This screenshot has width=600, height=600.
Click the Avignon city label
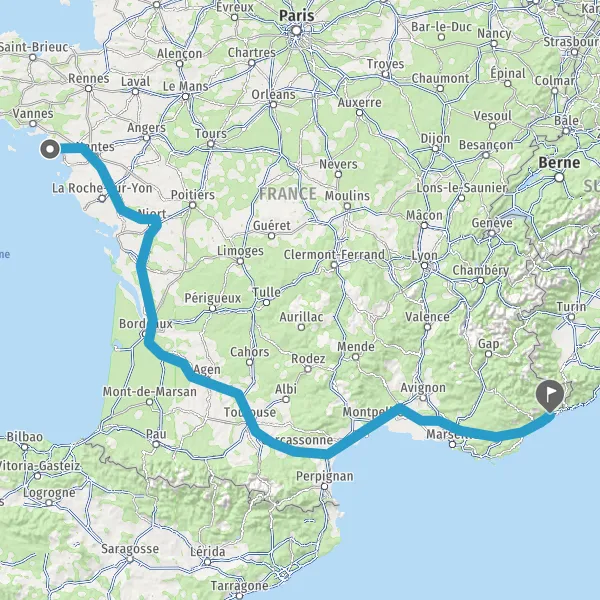[x=423, y=388]
